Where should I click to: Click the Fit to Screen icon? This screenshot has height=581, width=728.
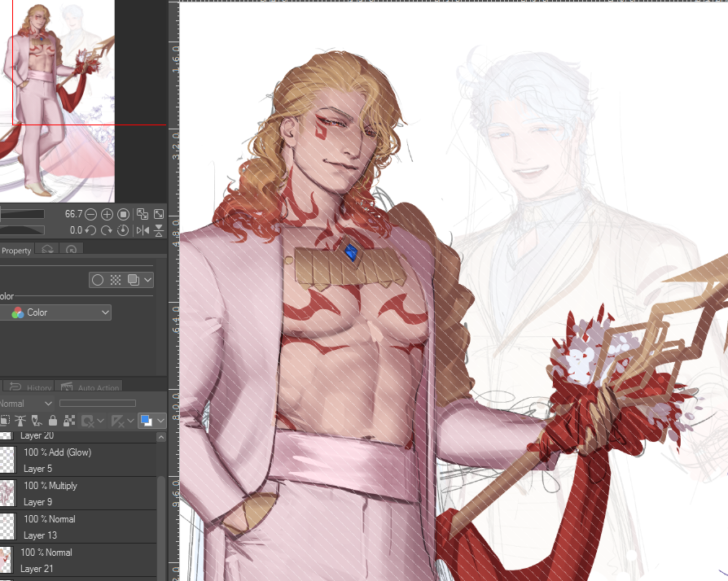pos(159,214)
